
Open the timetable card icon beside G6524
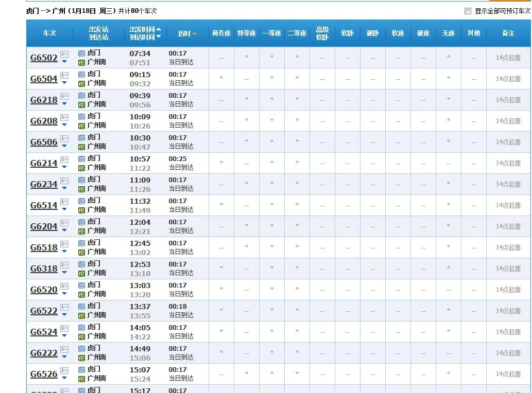coord(63,329)
